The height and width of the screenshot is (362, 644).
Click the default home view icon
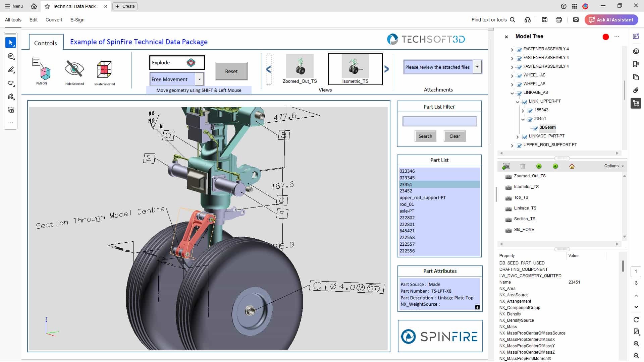pyautogui.click(x=572, y=166)
